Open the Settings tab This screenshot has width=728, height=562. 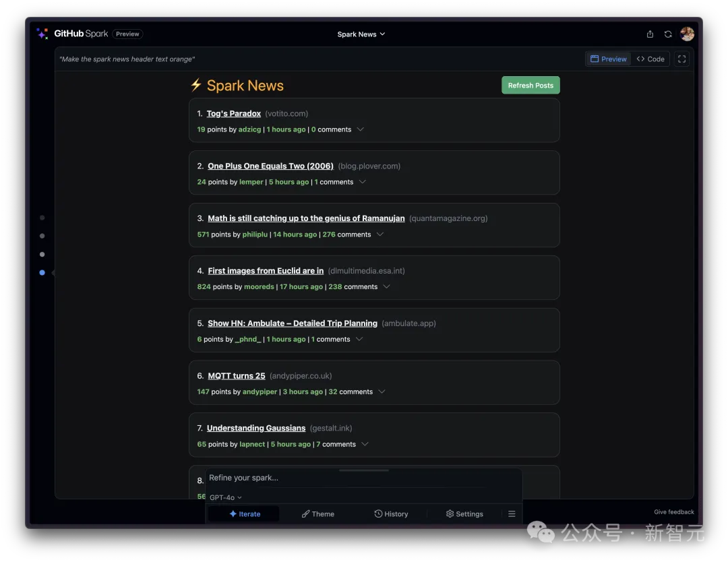tap(464, 513)
